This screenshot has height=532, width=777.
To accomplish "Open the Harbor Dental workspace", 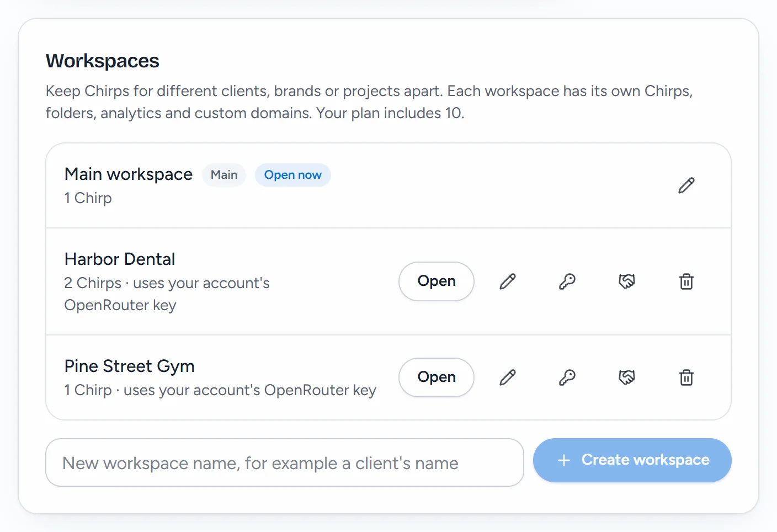I will point(437,281).
